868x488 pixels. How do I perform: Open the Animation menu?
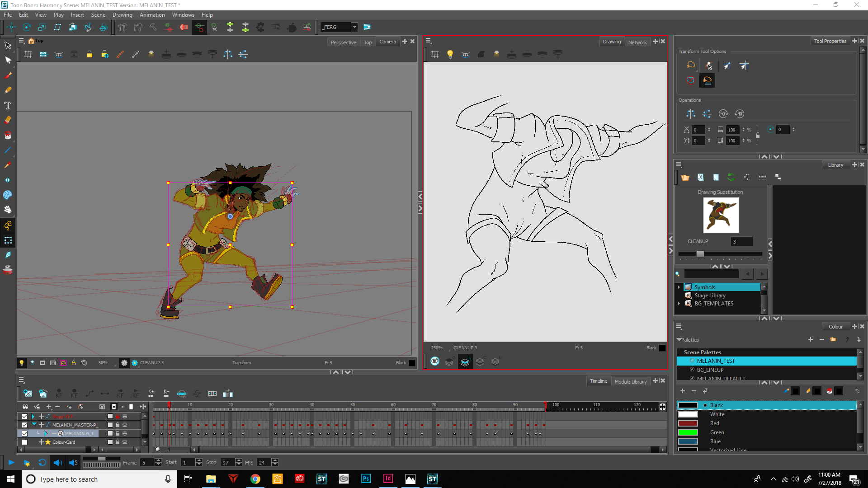[152, 15]
